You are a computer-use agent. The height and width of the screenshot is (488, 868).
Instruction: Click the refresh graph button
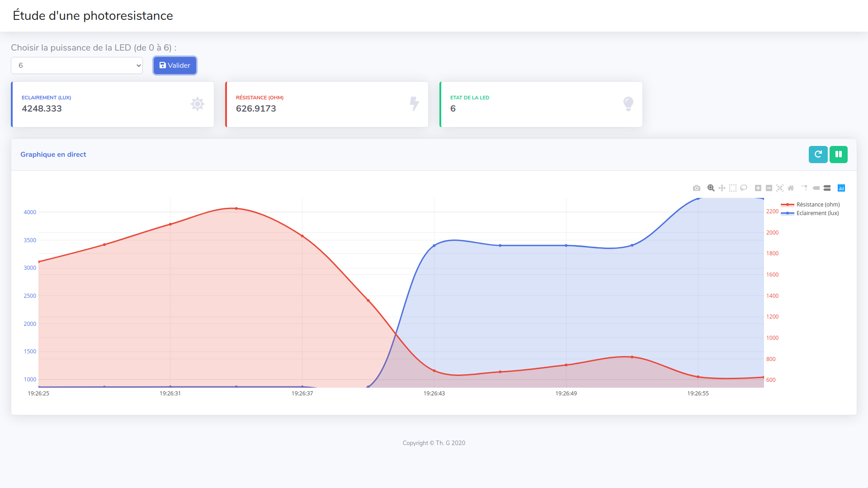point(818,155)
